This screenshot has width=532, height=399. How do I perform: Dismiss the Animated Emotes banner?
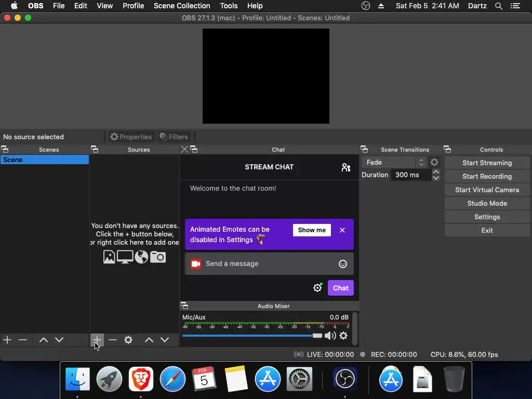342,230
